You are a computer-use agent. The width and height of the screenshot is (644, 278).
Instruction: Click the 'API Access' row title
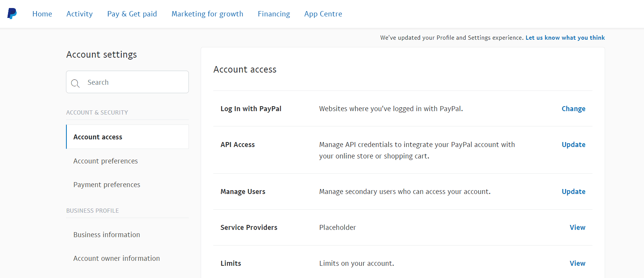(237, 144)
